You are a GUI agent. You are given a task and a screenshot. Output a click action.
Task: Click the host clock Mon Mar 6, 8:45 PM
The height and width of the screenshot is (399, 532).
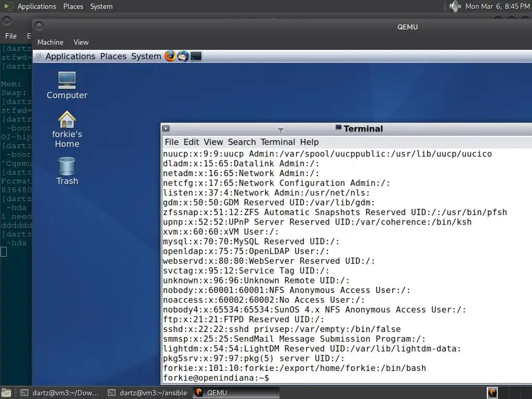pyautogui.click(x=497, y=6)
